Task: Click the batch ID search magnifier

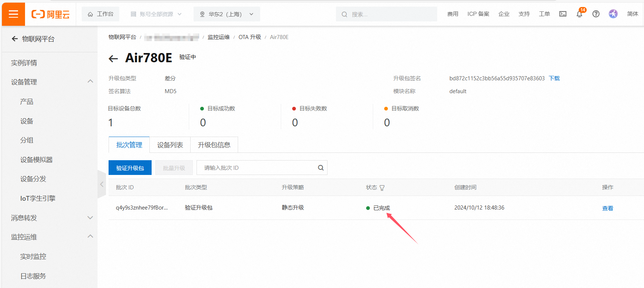Action: [321, 168]
